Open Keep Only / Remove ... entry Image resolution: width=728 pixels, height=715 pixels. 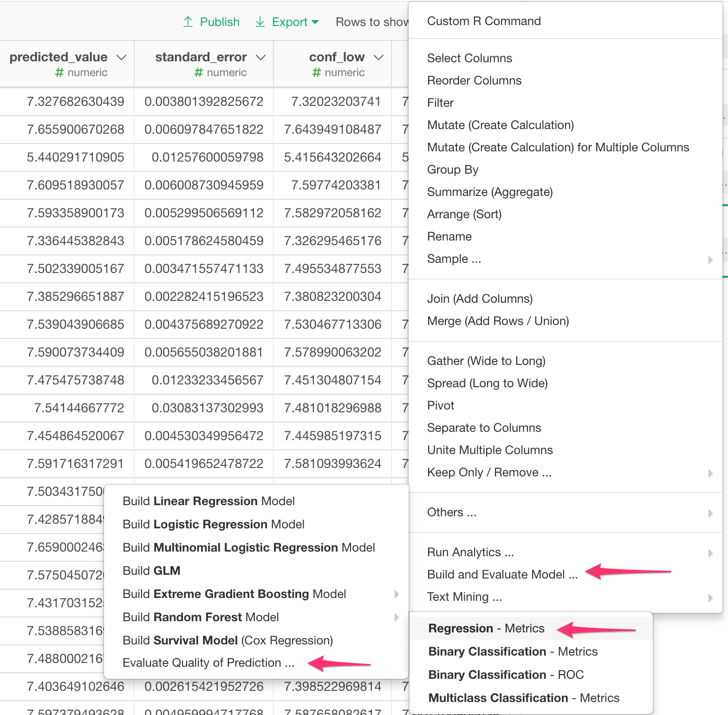pyautogui.click(x=489, y=472)
